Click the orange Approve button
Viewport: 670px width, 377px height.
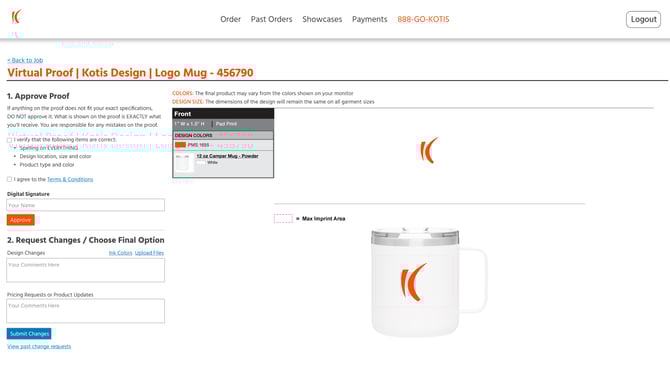(x=21, y=220)
